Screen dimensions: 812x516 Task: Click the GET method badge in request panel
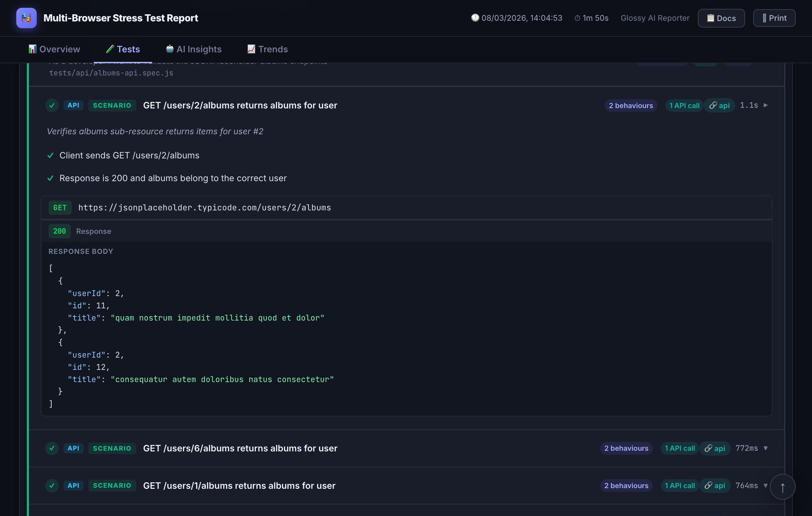60,208
